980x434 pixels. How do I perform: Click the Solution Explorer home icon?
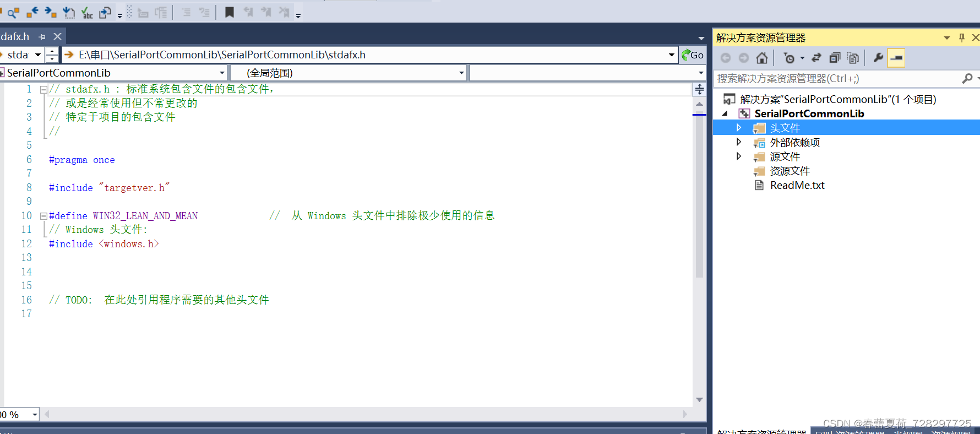[x=762, y=58]
